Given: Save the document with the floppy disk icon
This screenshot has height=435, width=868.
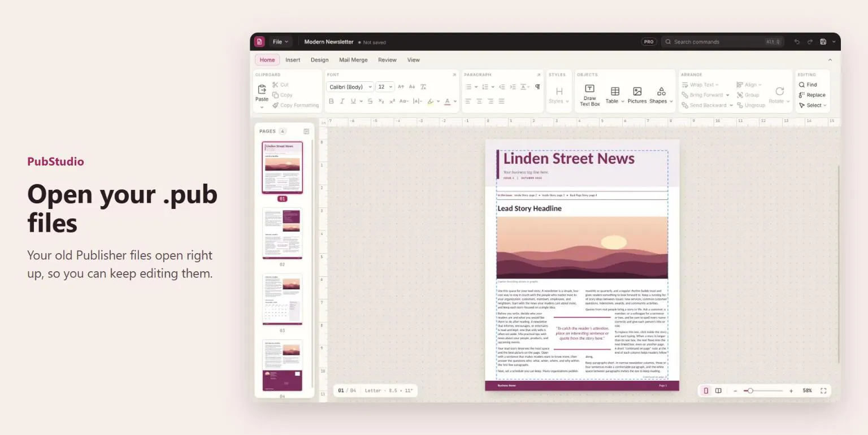Looking at the screenshot, I should [x=823, y=42].
